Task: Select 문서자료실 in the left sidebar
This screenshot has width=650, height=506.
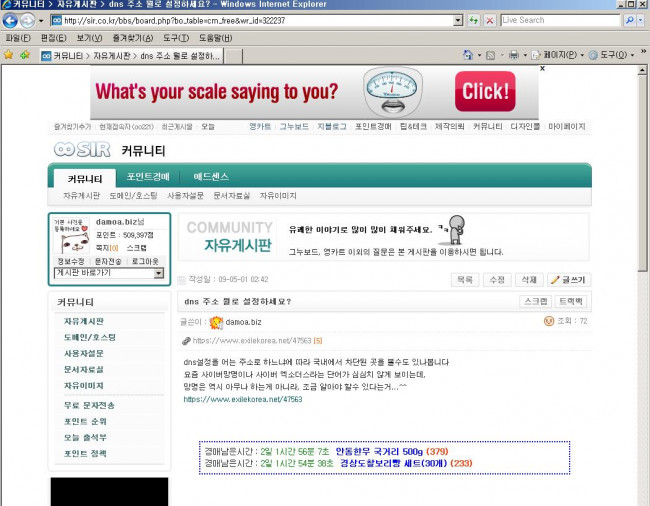Action: point(83,369)
